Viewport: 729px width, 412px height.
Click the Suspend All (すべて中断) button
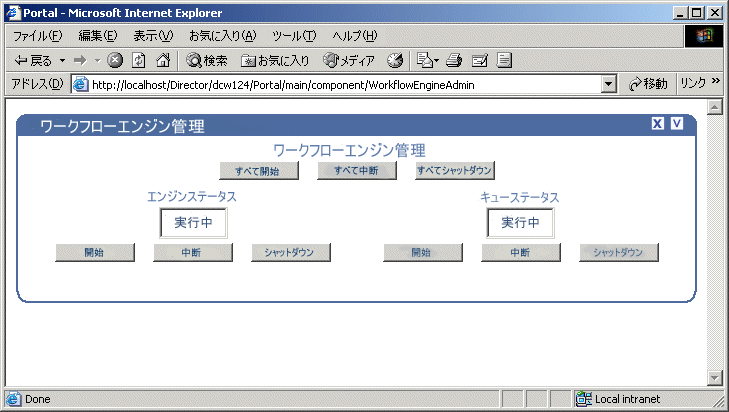click(x=357, y=170)
